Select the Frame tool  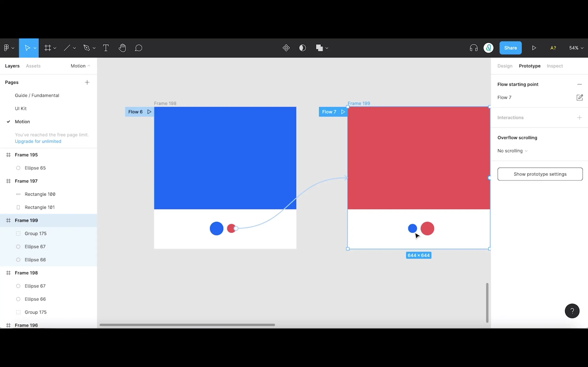click(x=48, y=48)
